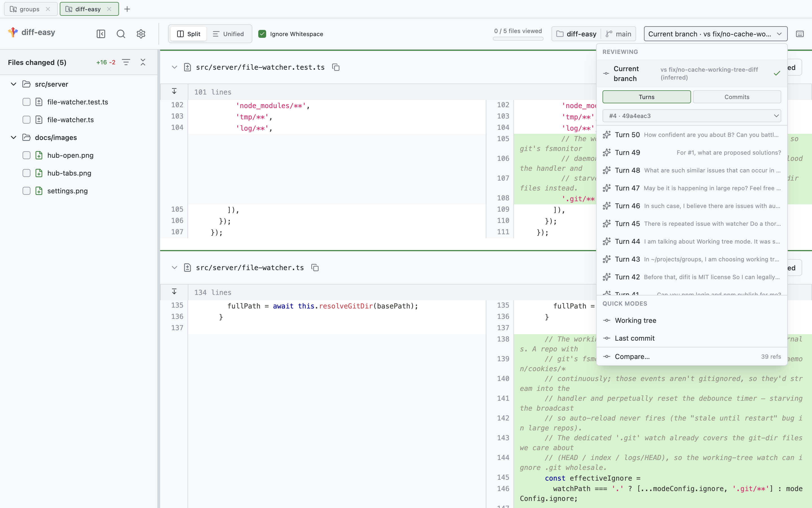Select Turn 48 entry

[x=692, y=170]
